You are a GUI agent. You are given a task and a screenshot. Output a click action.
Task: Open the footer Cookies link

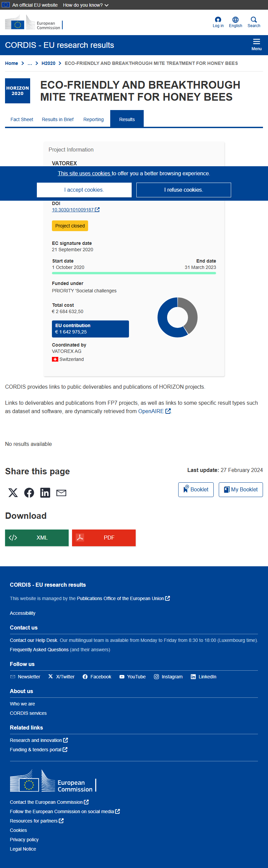18,830
